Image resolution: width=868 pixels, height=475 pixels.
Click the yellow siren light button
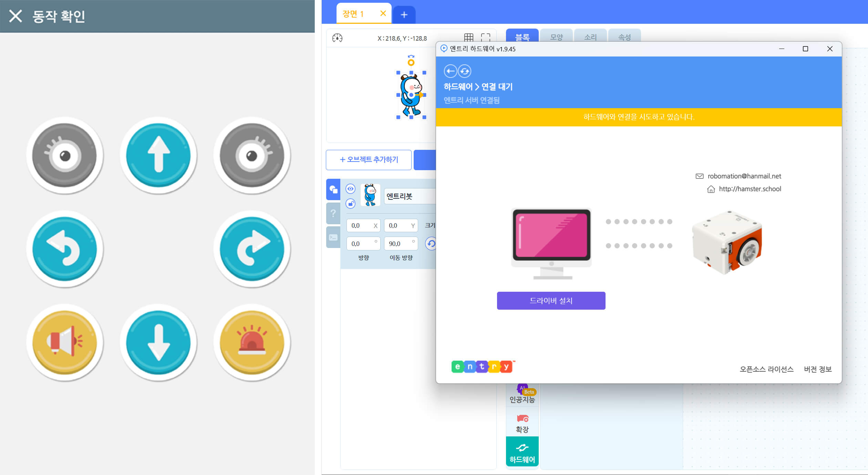pyautogui.click(x=252, y=342)
